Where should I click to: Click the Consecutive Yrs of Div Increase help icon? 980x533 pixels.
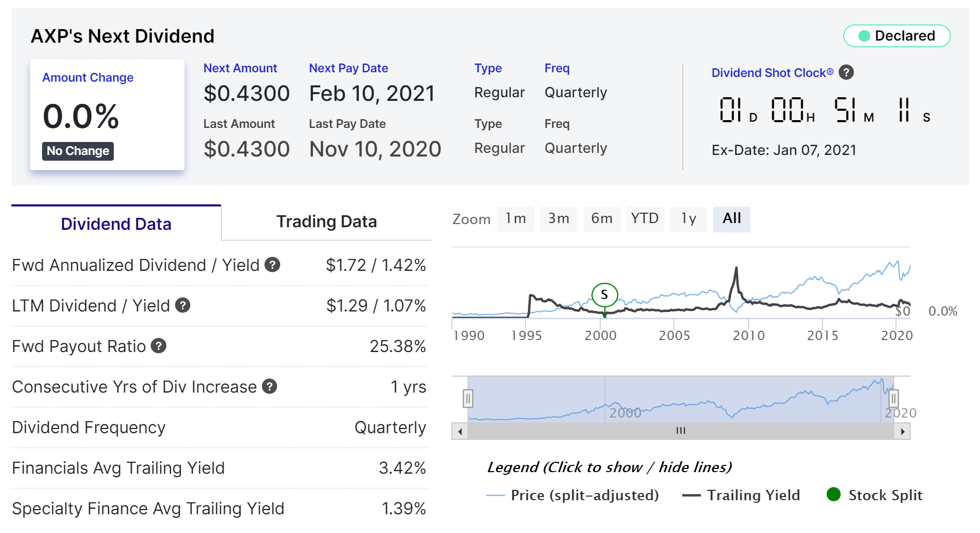(269, 386)
